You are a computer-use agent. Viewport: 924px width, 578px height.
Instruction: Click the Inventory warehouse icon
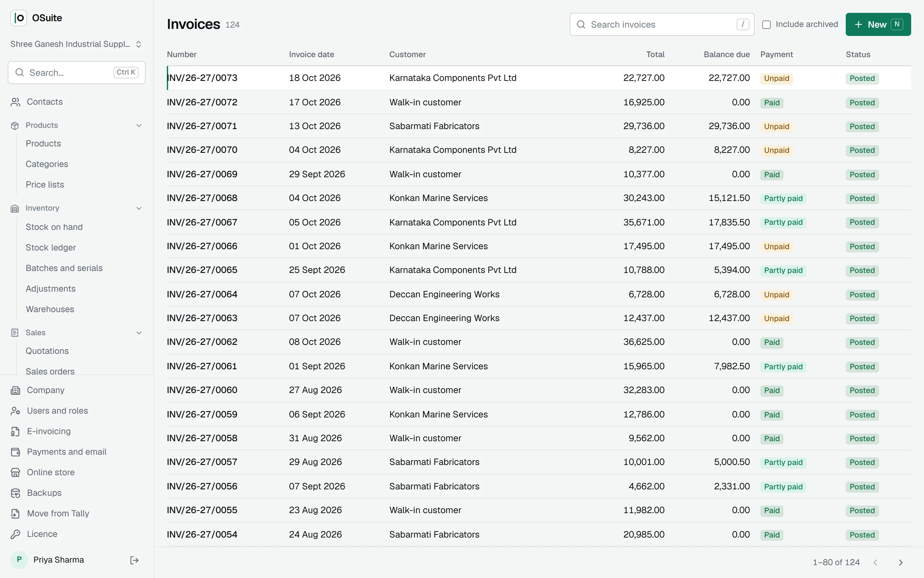coord(15,208)
